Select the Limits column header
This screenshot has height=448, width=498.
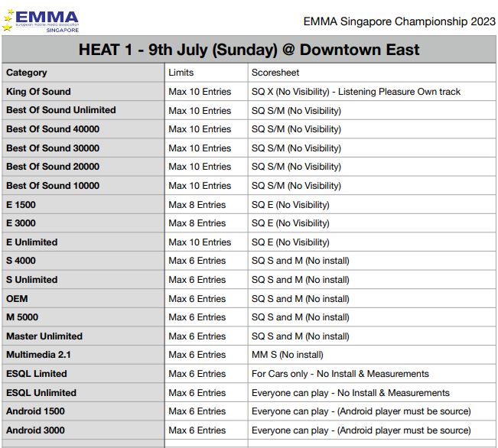click(181, 73)
